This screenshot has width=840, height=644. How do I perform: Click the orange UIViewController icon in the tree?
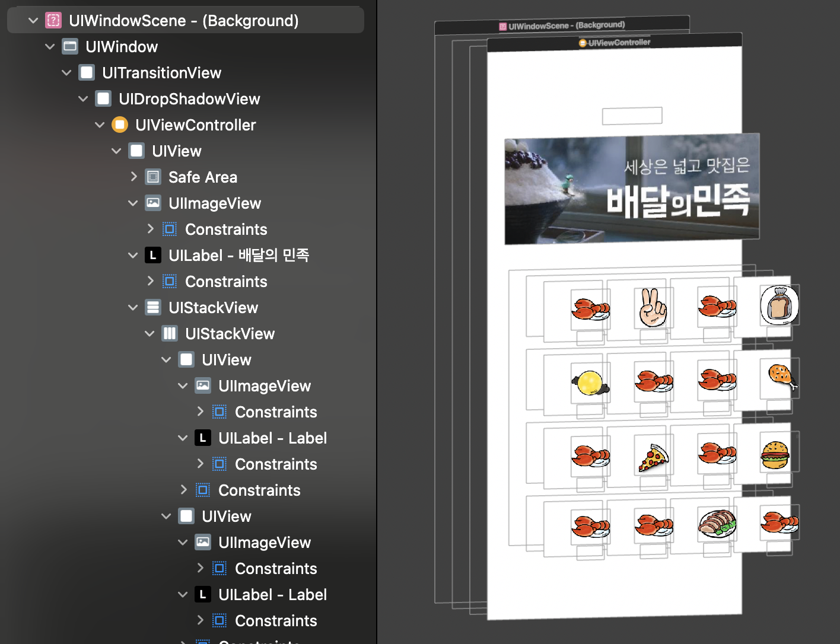click(120, 125)
